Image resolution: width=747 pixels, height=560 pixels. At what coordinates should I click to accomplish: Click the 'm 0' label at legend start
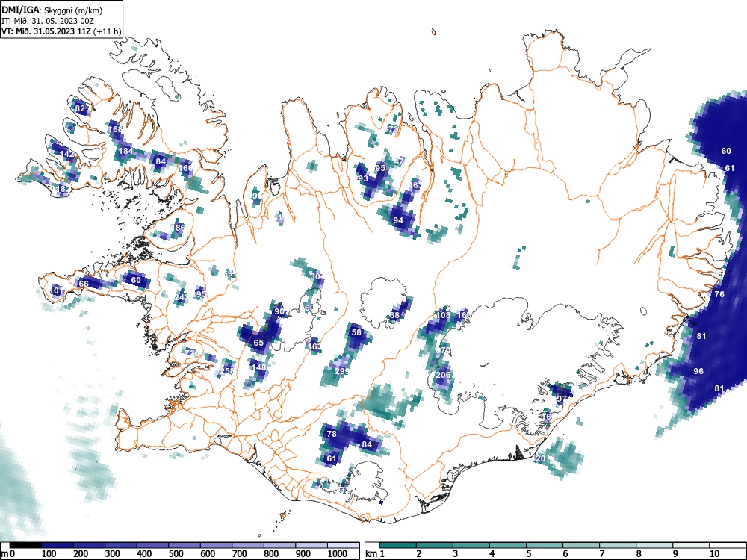tap(9, 554)
